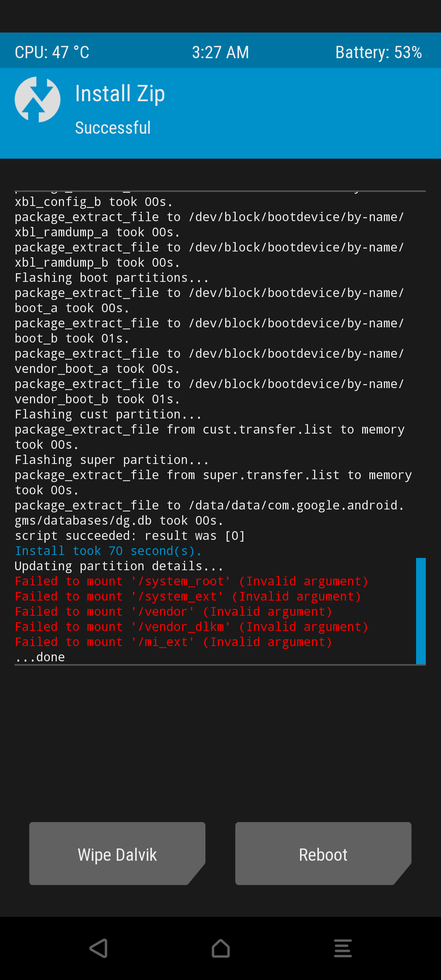Click the 'Flashing super partition...' log line
The image size is (441, 980).
(112, 460)
